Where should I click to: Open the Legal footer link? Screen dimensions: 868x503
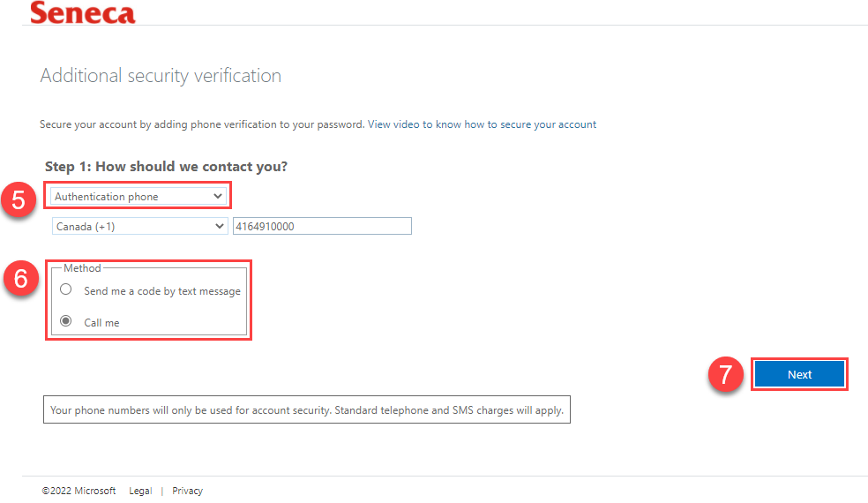click(140, 491)
